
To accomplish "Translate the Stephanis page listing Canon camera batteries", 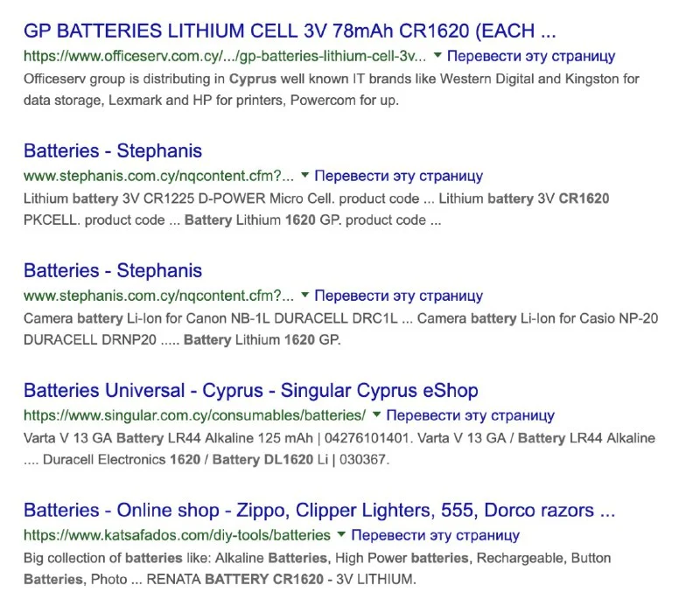I will pos(398,296).
